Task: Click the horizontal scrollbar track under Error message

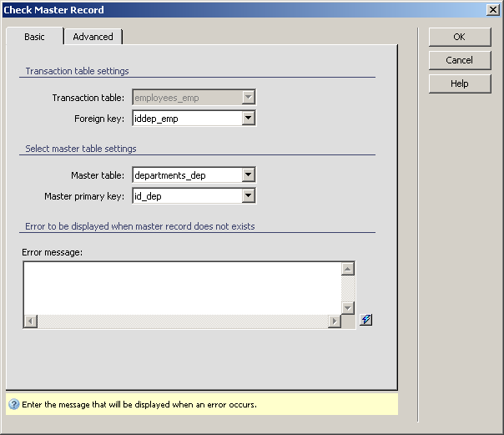Action: (182, 321)
